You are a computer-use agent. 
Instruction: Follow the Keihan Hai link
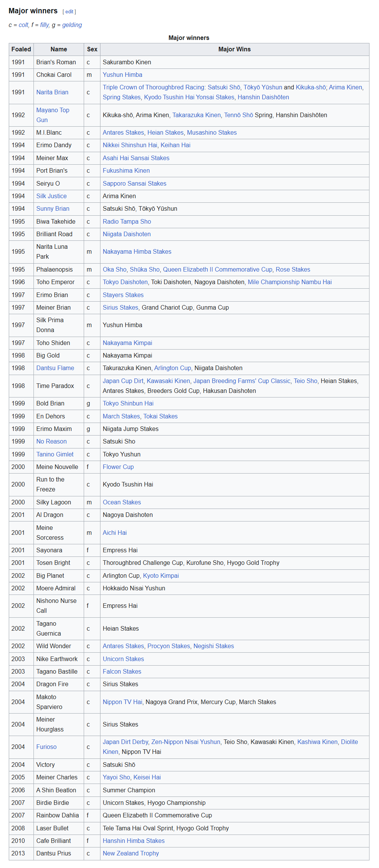pos(175,145)
